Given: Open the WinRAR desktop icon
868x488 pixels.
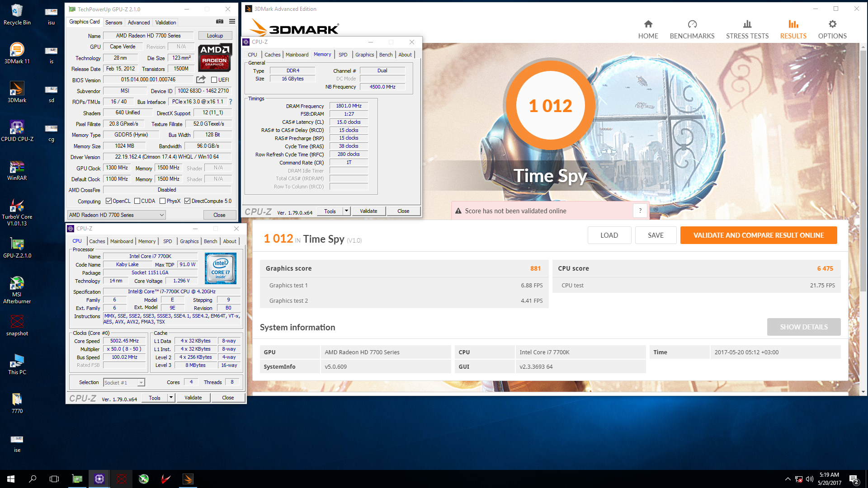Looking at the screenshot, I should click(17, 170).
